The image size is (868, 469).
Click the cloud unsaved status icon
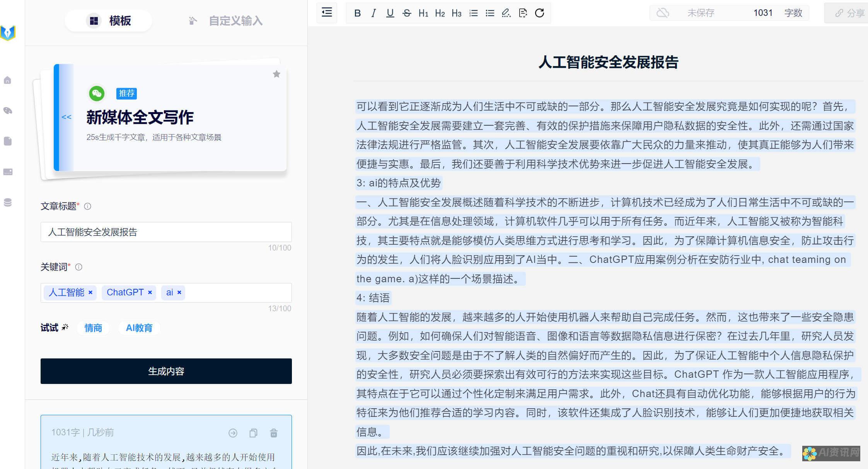663,13
